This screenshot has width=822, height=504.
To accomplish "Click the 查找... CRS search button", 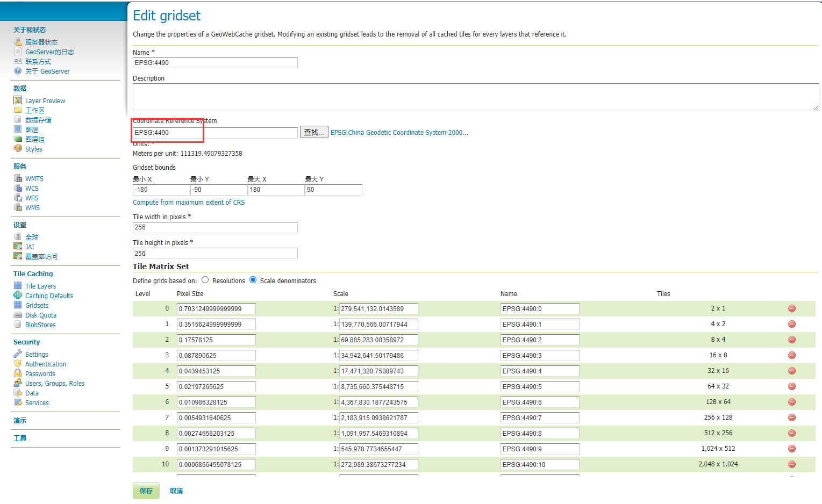I will point(314,132).
